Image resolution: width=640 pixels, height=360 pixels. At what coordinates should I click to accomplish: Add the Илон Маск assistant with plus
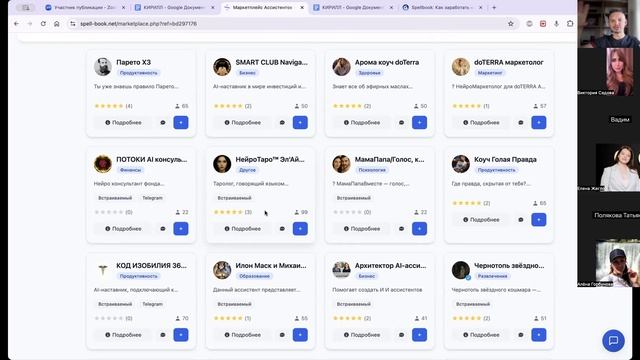pyautogui.click(x=300, y=335)
